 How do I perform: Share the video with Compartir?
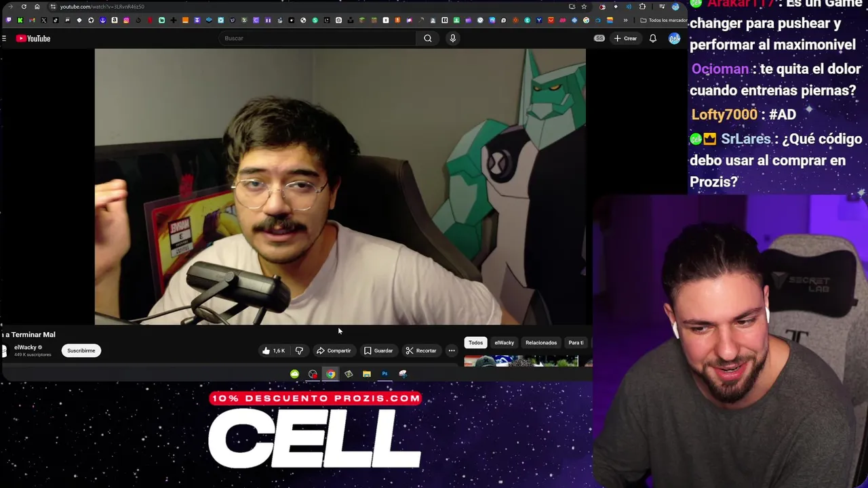334,350
